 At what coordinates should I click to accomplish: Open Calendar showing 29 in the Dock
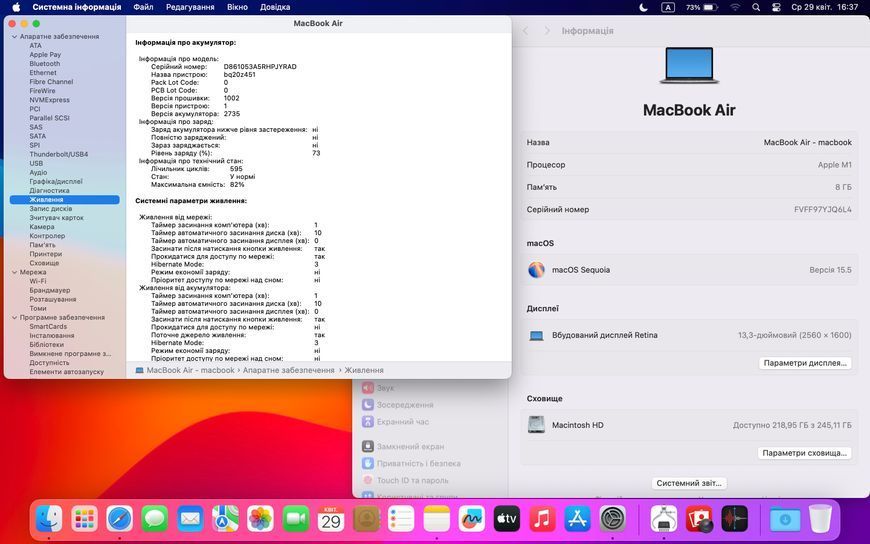331,520
